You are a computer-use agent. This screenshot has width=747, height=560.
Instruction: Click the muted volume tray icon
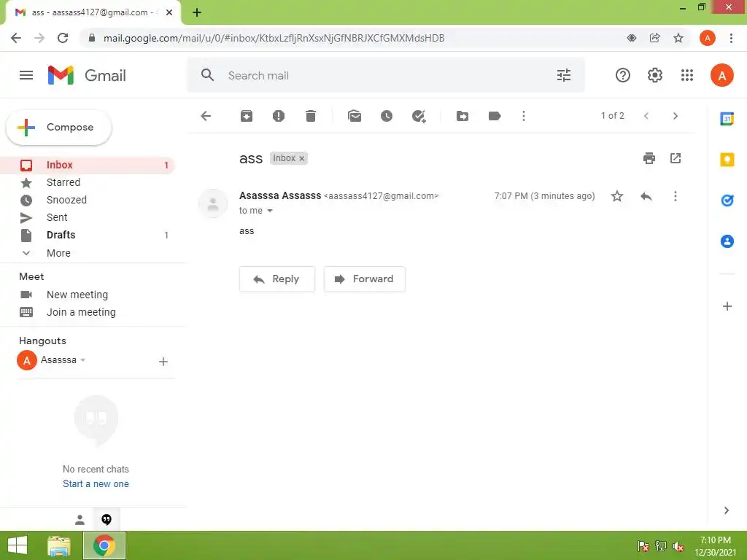click(678, 546)
